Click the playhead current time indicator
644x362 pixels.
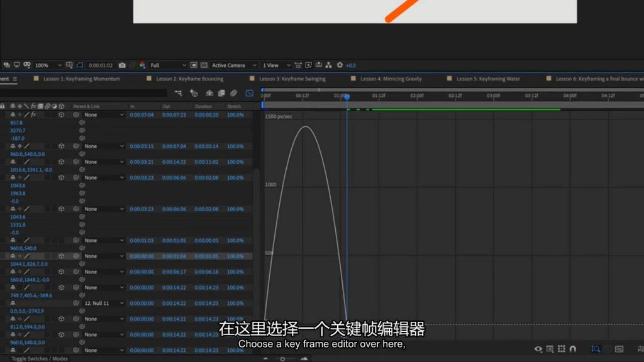pyautogui.click(x=347, y=97)
